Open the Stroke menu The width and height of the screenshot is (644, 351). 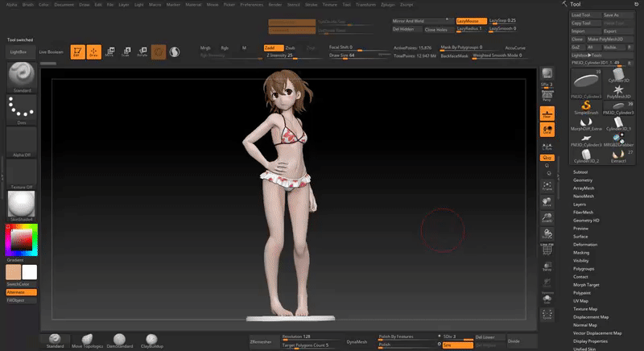(x=311, y=5)
